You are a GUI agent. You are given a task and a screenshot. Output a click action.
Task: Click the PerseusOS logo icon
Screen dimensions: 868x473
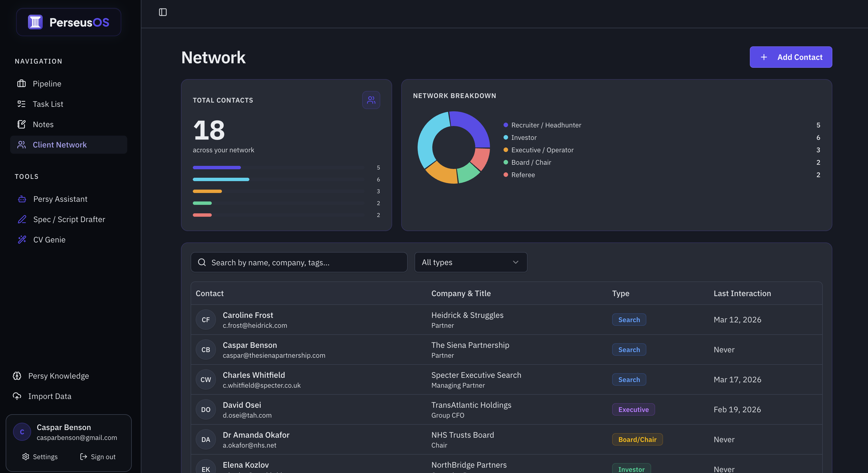click(x=35, y=22)
